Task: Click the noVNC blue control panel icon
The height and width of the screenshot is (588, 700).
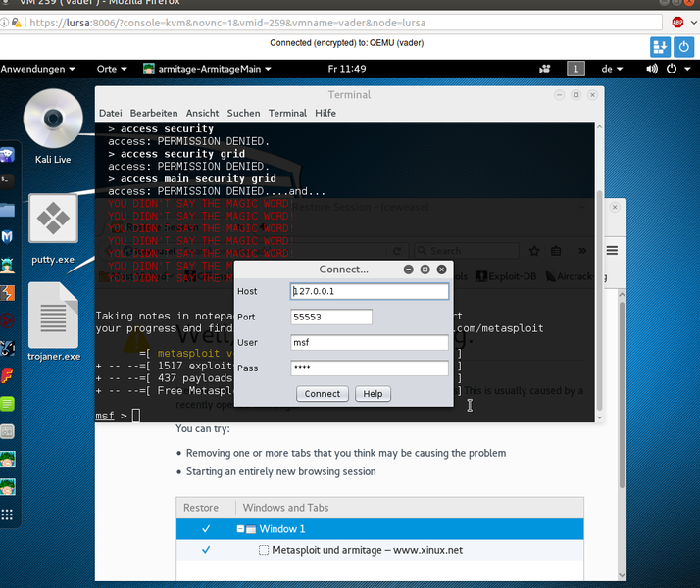Action: (660, 46)
